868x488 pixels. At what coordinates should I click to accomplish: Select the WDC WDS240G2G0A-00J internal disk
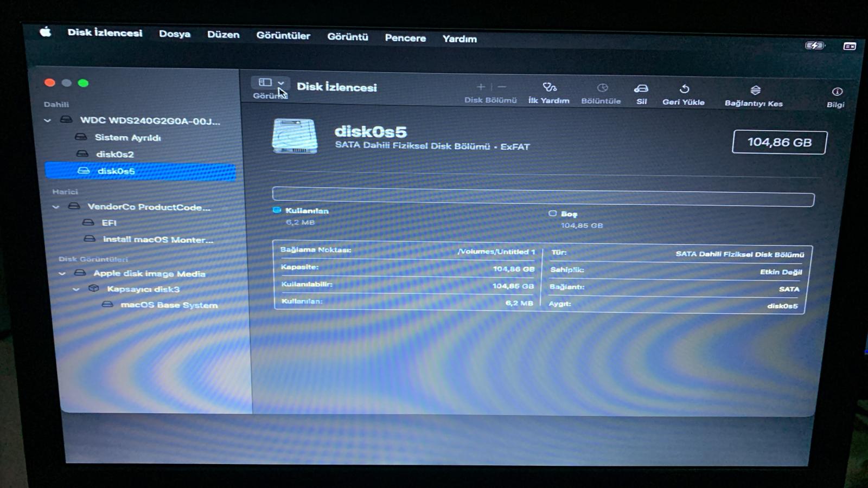point(150,120)
